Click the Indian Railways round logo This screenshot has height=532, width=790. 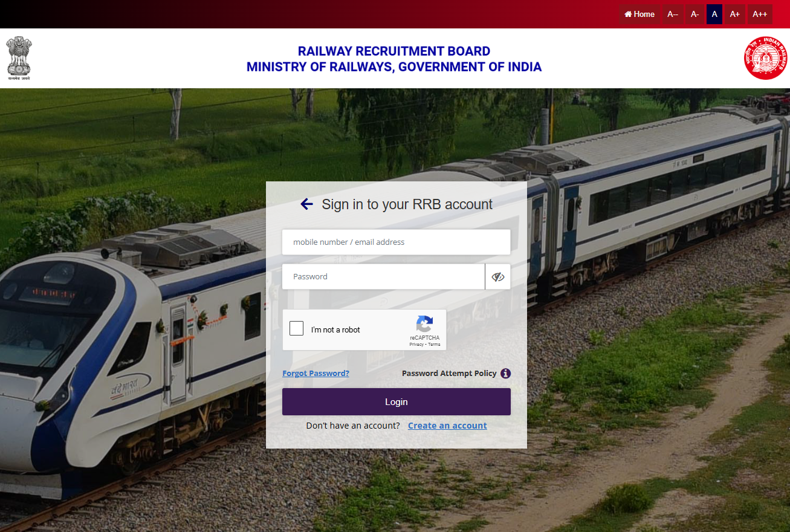coord(765,58)
